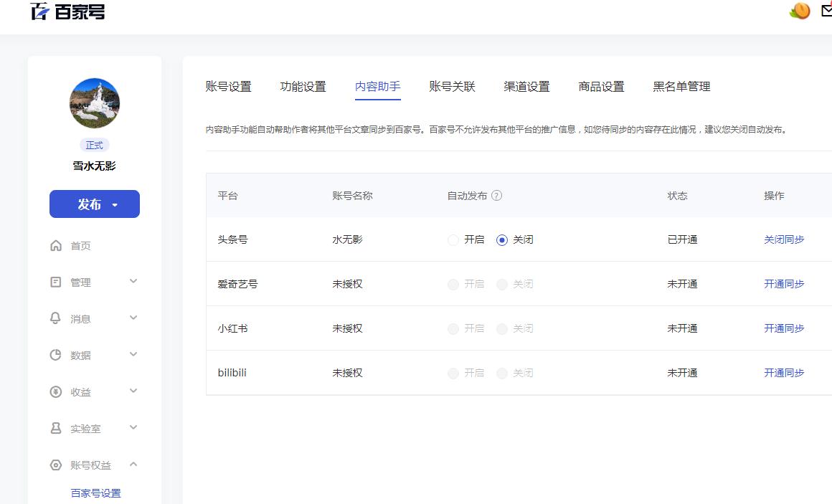Select 开启 radio for 头条号 row
Image resolution: width=832 pixels, height=504 pixels.
[453, 239]
